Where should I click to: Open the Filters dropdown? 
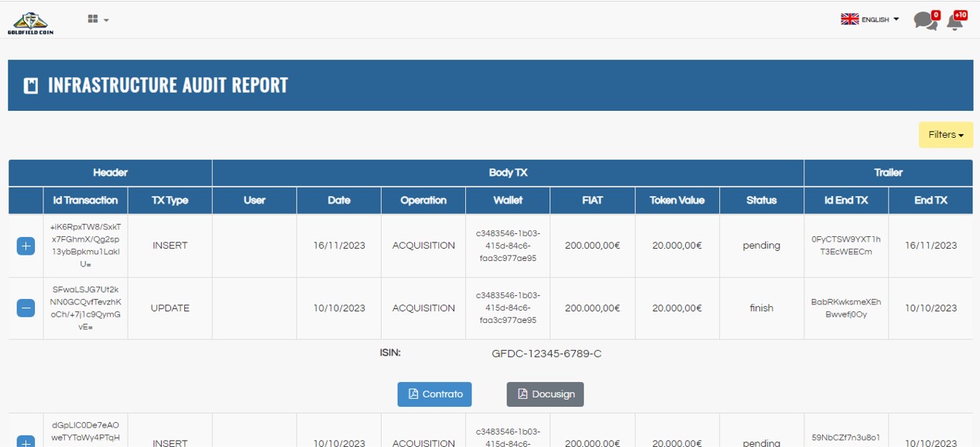[x=945, y=135]
